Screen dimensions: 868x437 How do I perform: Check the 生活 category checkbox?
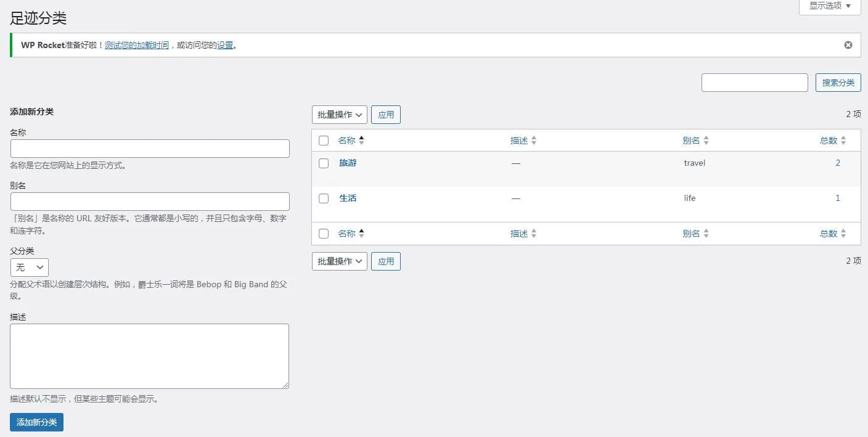(324, 198)
